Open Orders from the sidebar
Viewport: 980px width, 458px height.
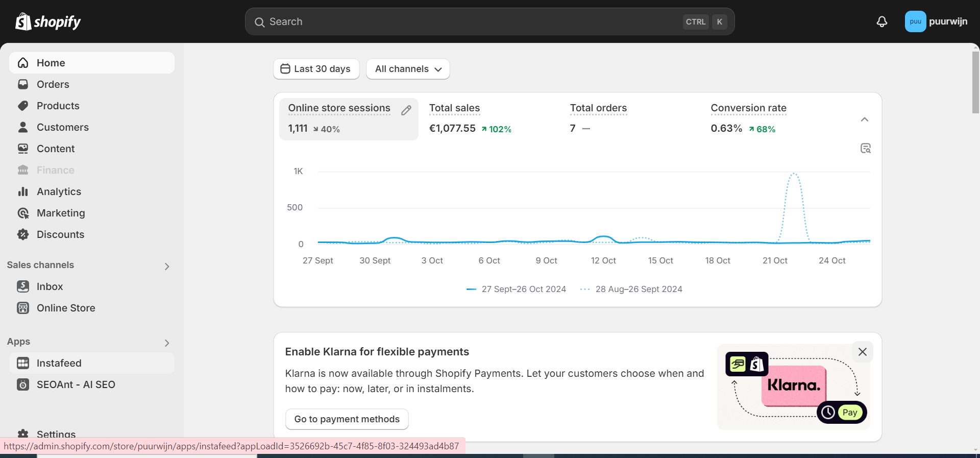click(53, 84)
